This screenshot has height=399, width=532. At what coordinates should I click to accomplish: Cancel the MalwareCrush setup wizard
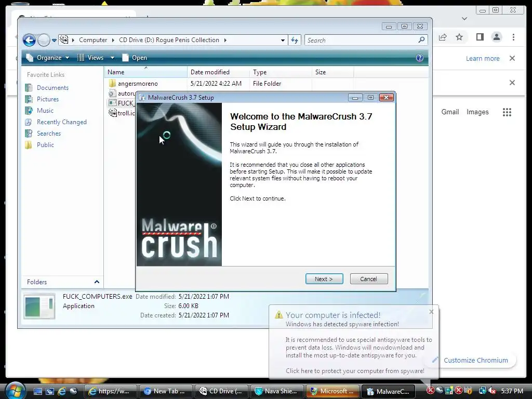368,279
